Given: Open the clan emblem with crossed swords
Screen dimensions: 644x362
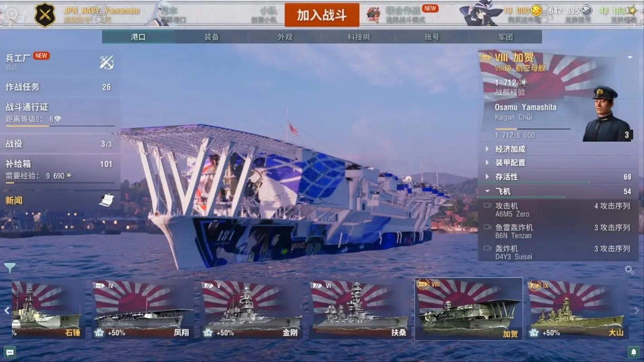Looking at the screenshot, I should point(45,15).
